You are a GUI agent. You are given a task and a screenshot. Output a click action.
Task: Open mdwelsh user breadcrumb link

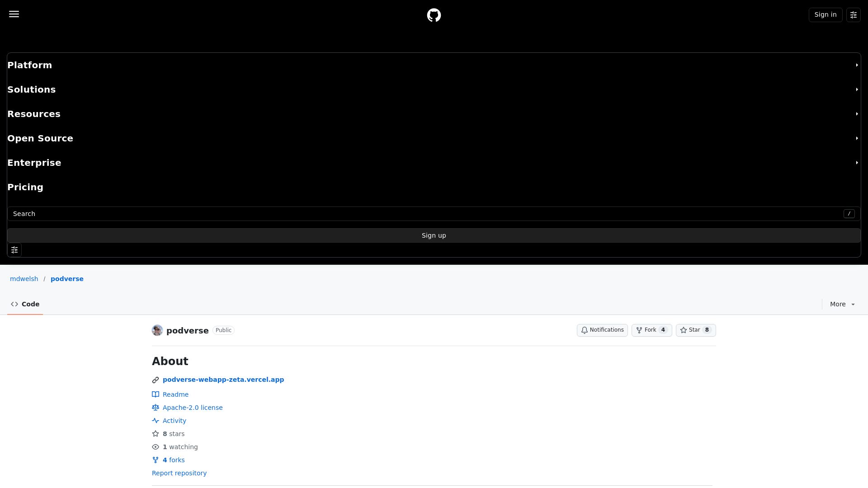[x=24, y=279]
